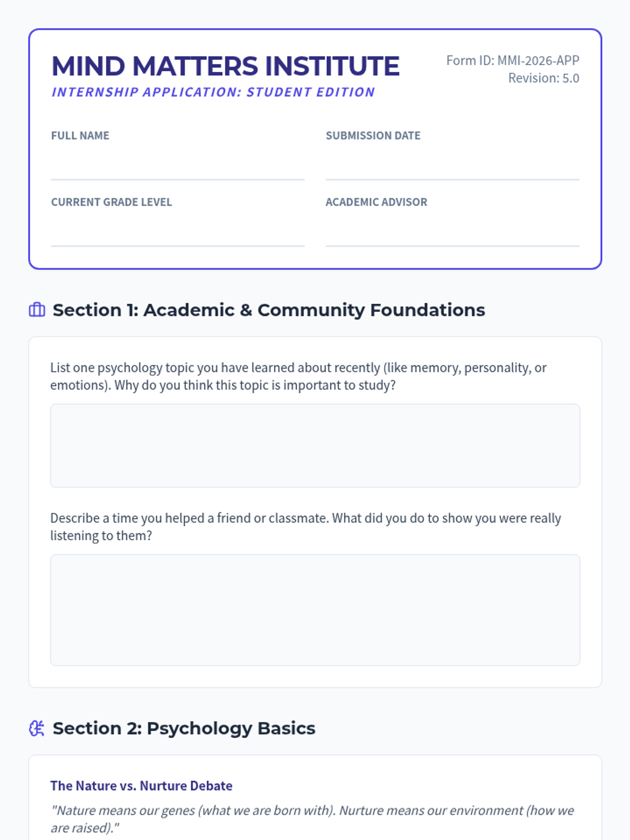
Task: Focus the helped-a-friend answer text area
Action: click(x=315, y=610)
